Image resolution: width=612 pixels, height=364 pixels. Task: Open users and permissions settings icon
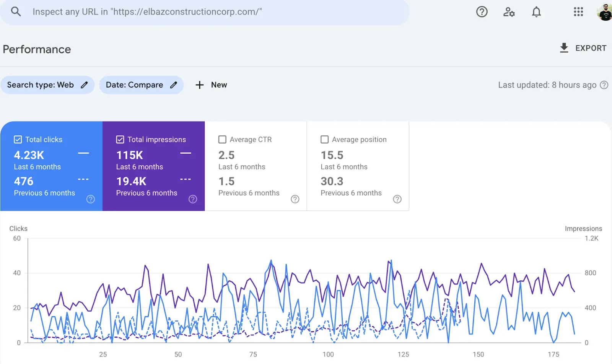[x=509, y=12]
